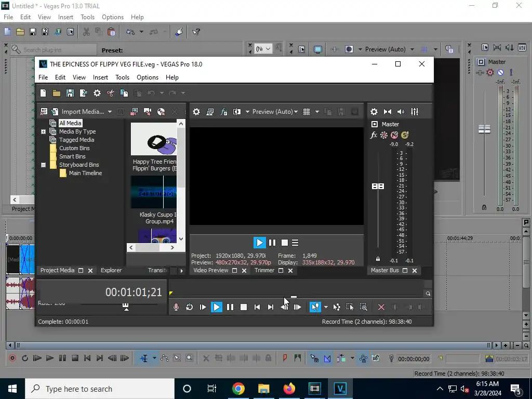
Task: Select Klasky Csupo media thumbnail
Action: (x=154, y=192)
